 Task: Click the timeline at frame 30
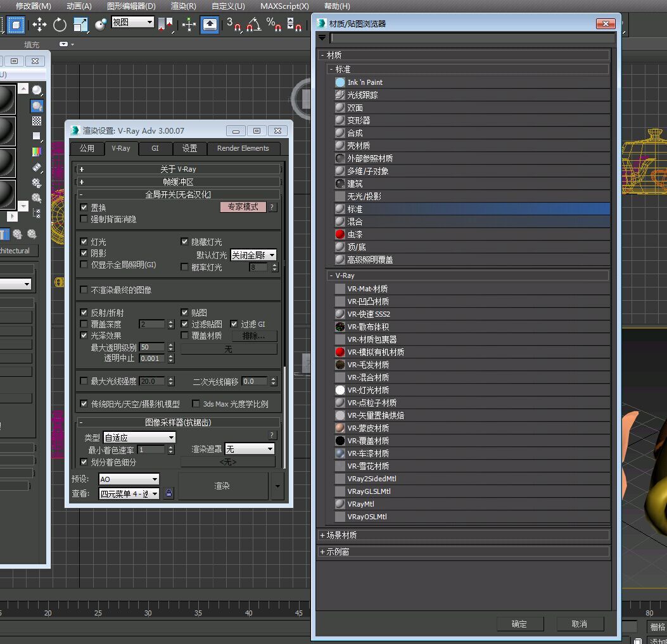click(x=148, y=613)
